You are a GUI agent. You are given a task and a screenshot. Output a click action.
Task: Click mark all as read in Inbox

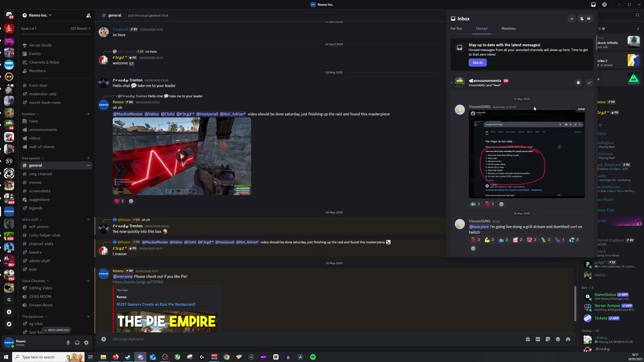[572, 19]
